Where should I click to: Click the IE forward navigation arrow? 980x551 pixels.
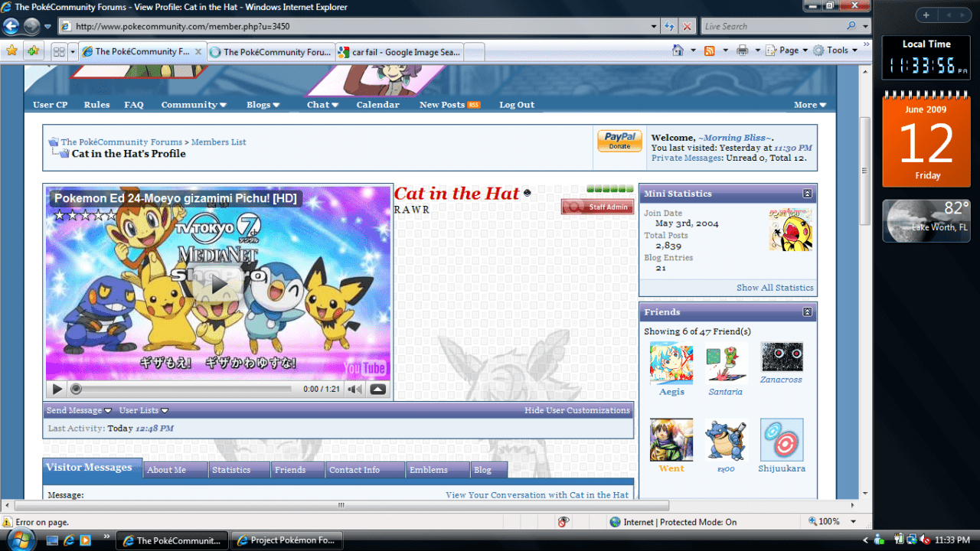tap(31, 26)
